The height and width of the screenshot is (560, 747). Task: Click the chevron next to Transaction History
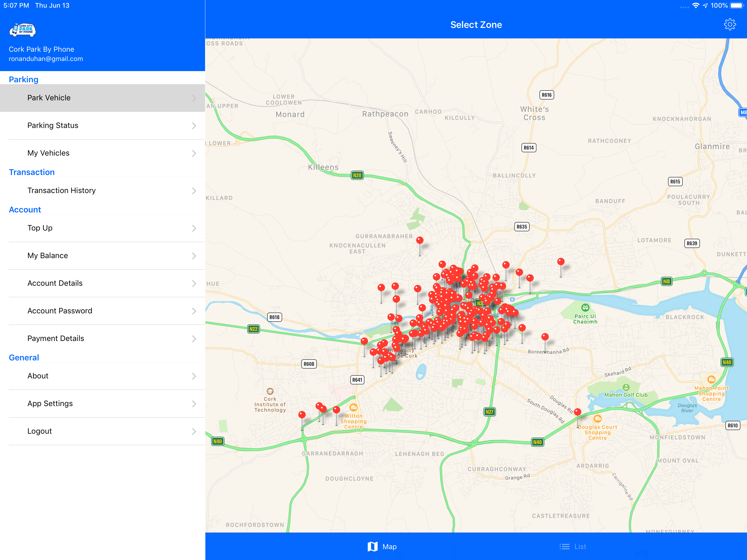(194, 191)
